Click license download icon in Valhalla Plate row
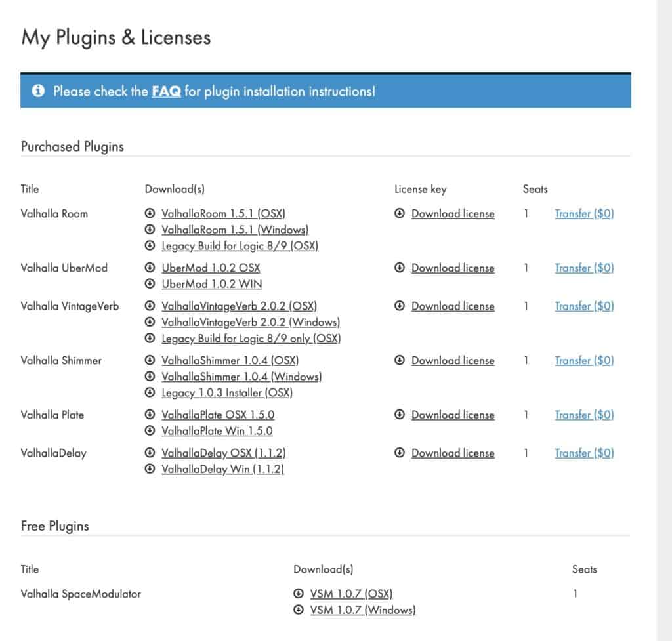This screenshot has width=672, height=641. (x=400, y=415)
